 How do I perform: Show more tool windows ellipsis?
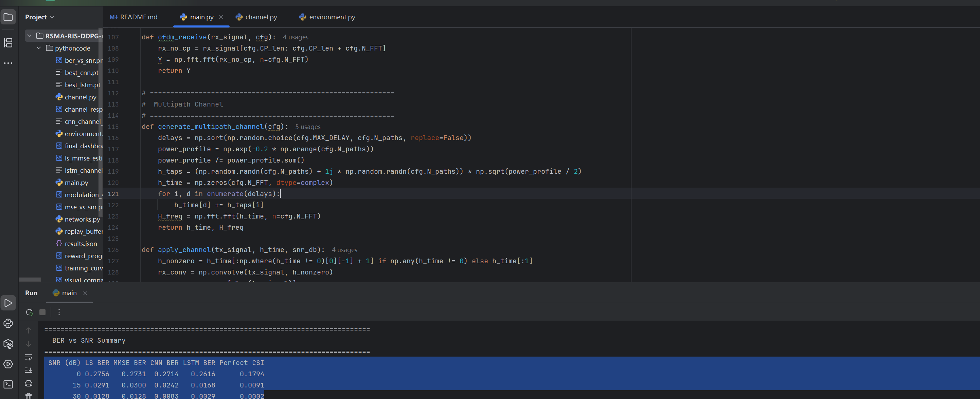click(8, 63)
